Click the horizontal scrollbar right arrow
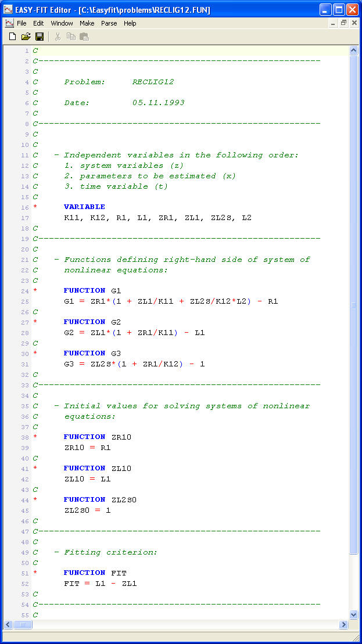The height and width of the screenshot is (644, 362). coord(344,625)
